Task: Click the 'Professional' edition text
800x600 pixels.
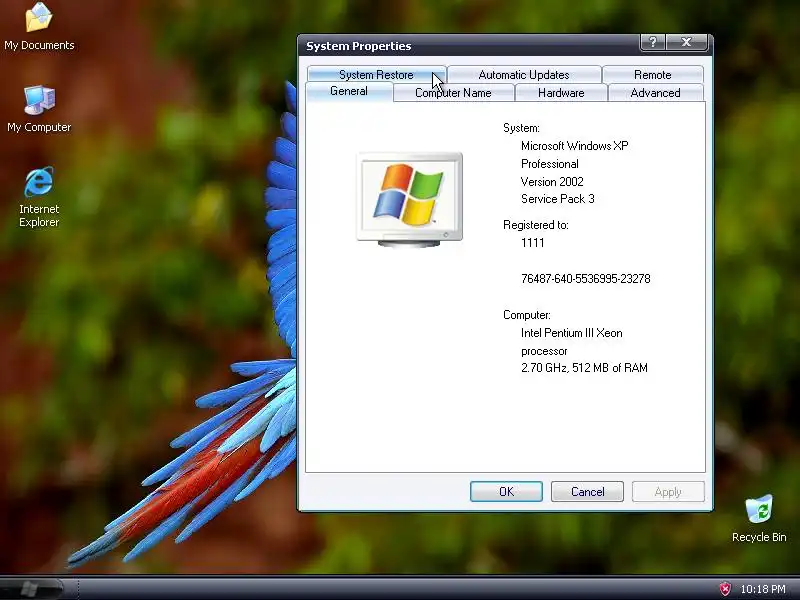Action: (x=549, y=164)
